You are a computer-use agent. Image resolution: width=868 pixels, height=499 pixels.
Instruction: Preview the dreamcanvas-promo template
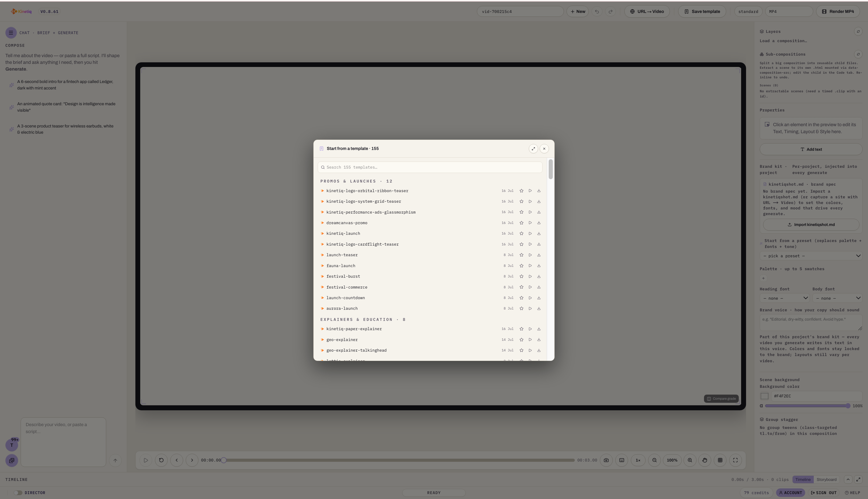click(x=530, y=223)
